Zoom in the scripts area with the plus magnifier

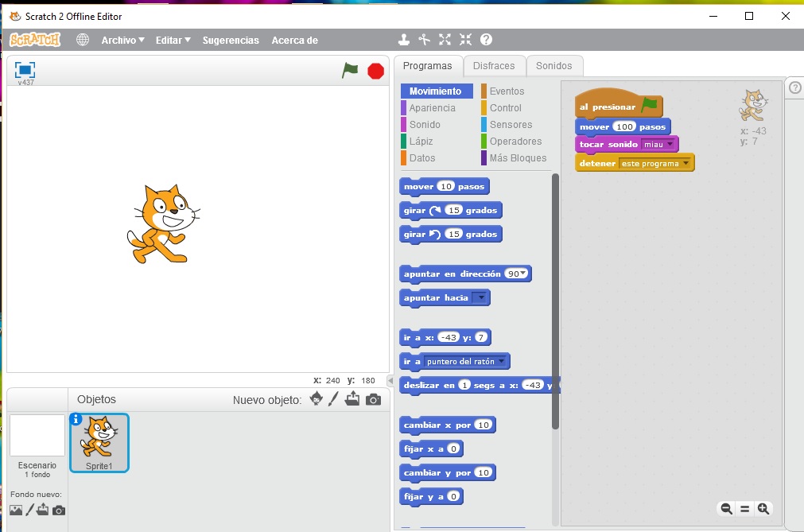(x=763, y=508)
